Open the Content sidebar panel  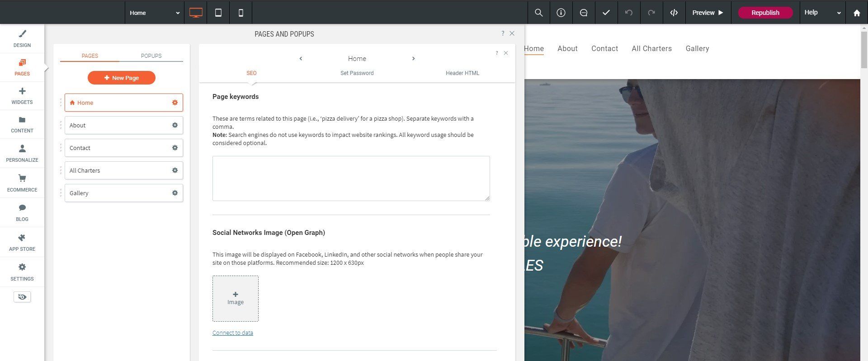pyautogui.click(x=22, y=124)
